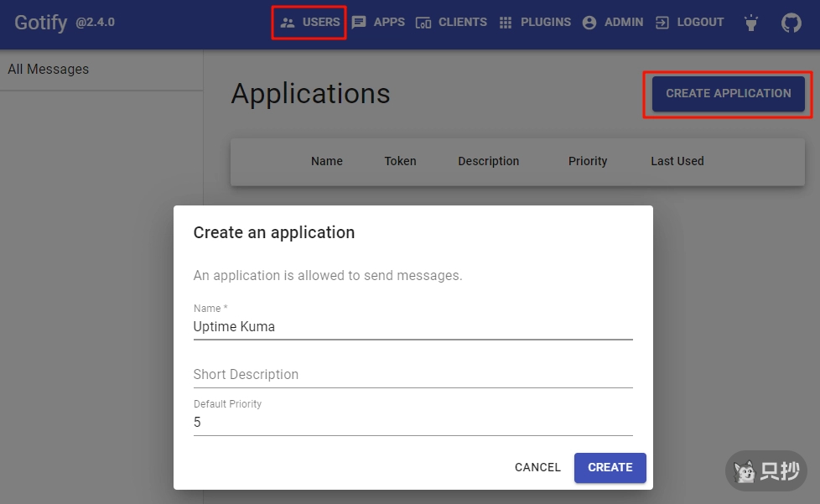
Task: Click the Short Description input field
Action: (x=412, y=374)
